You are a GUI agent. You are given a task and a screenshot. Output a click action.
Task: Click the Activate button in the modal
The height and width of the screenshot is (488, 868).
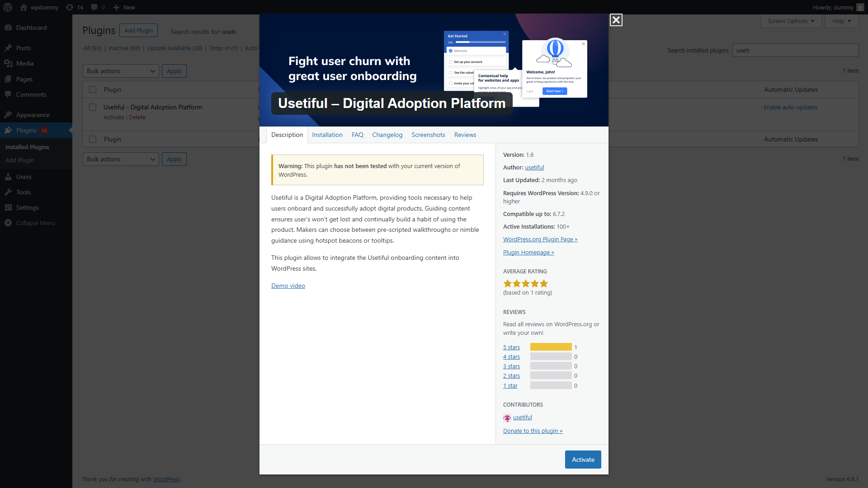[583, 460]
